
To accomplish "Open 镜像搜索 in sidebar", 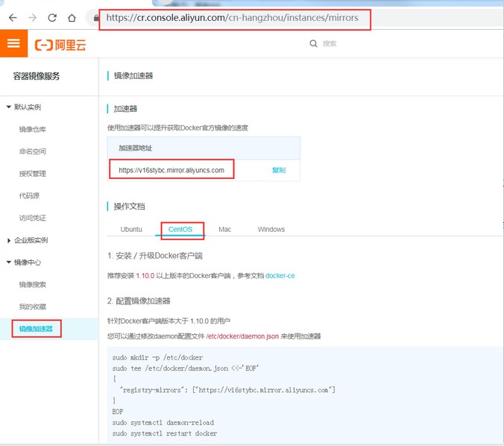I will pyautogui.click(x=33, y=284).
